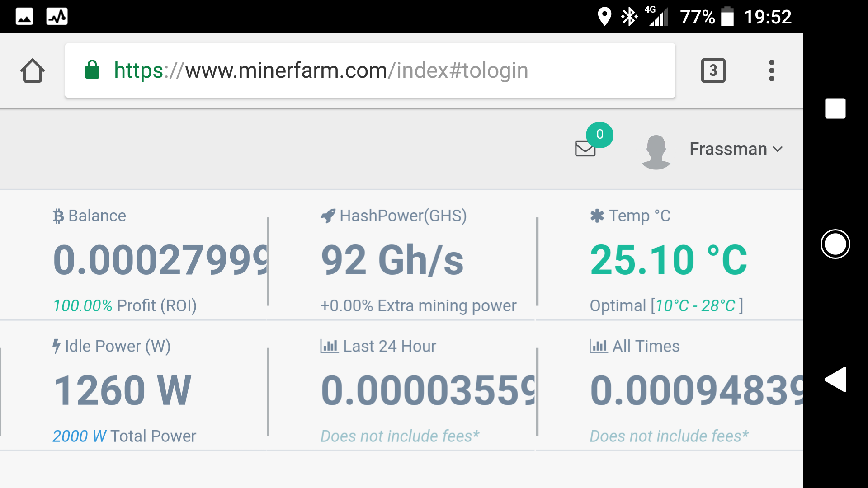Click the 2000 W Total Power text

point(124,436)
